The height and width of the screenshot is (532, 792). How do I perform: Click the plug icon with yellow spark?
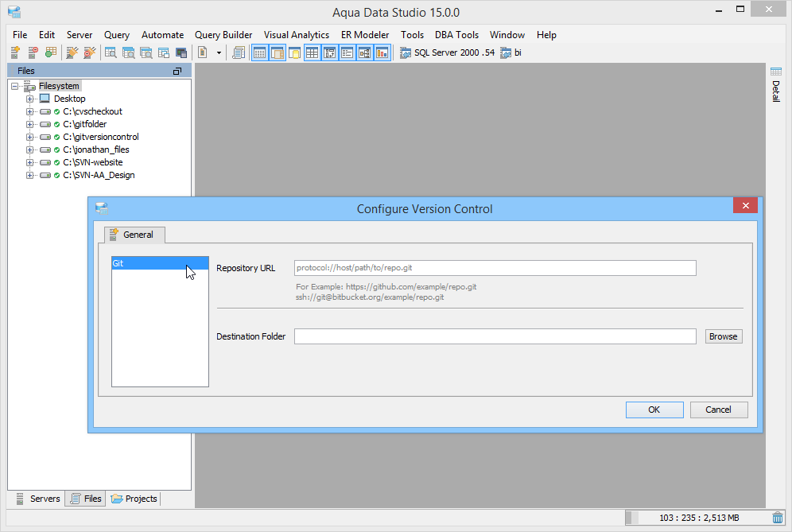click(72, 52)
